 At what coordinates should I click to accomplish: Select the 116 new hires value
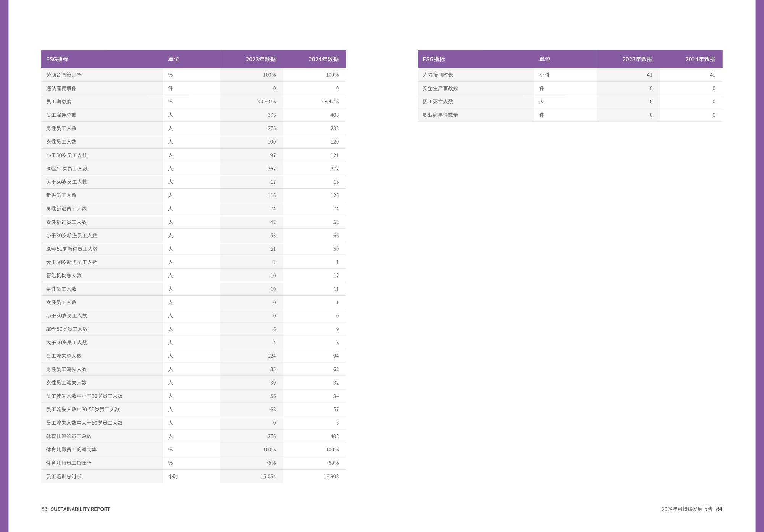click(x=272, y=195)
